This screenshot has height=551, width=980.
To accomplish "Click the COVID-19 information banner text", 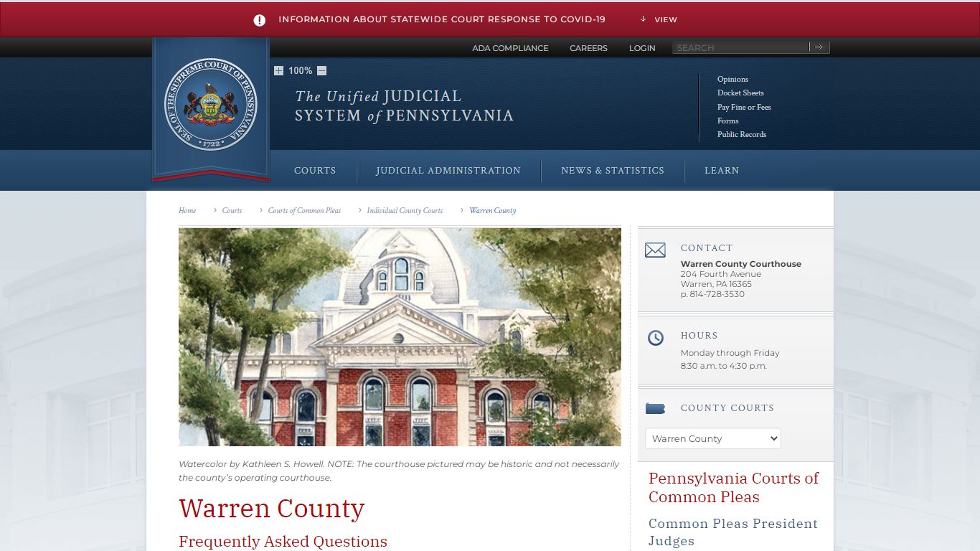I will [441, 19].
